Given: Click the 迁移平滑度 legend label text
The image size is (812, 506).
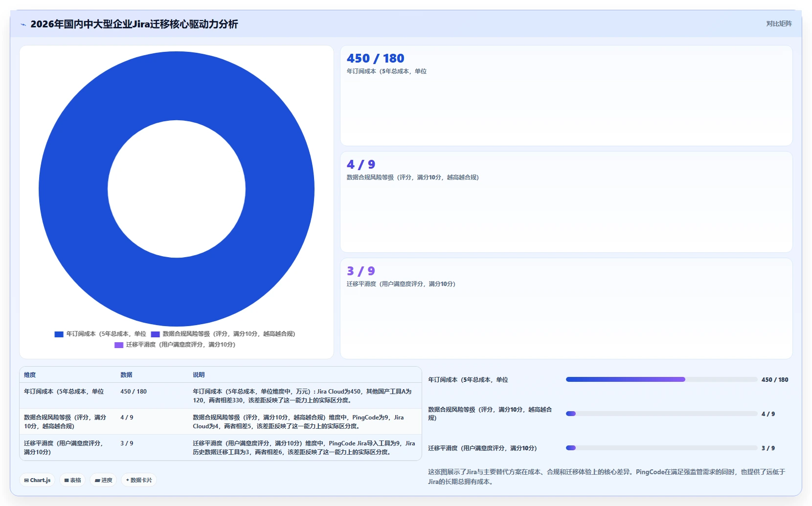Looking at the screenshot, I should 180,345.
